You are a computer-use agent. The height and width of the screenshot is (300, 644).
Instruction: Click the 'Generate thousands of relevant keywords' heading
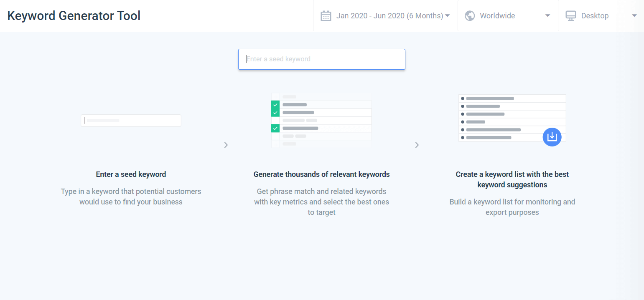[321, 174]
